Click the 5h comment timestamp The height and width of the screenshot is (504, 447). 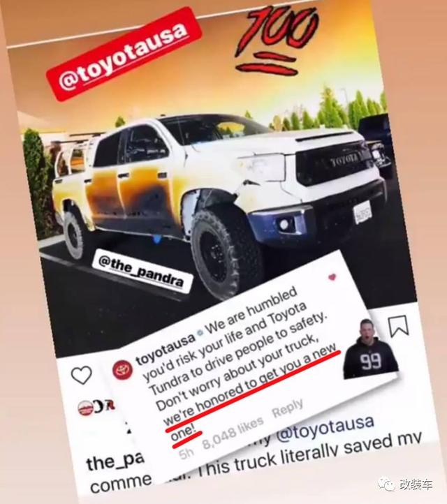pyautogui.click(x=186, y=454)
